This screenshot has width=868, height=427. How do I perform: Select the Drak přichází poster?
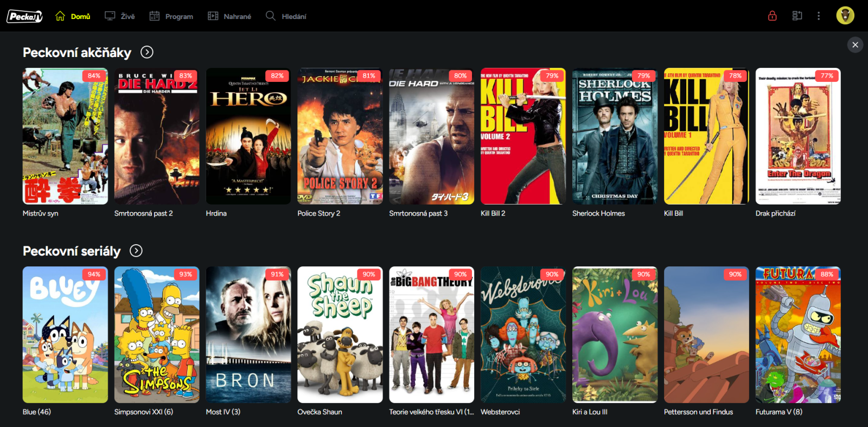click(798, 136)
